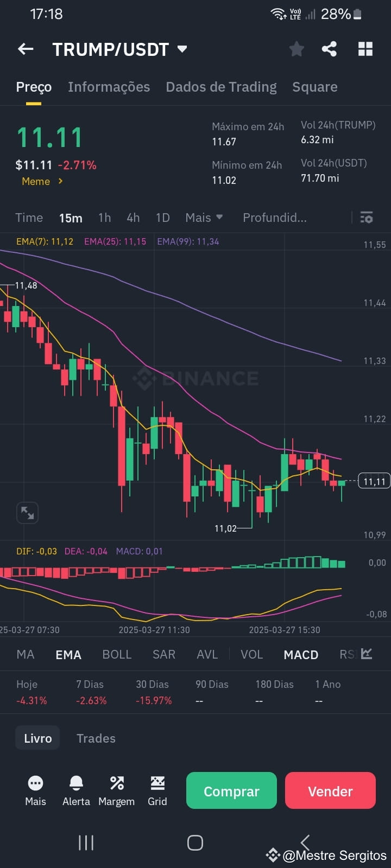Screen dimensions: 391x868
Task: Tap the large 11.11 price
Action: pyautogui.click(x=49, y=137)
